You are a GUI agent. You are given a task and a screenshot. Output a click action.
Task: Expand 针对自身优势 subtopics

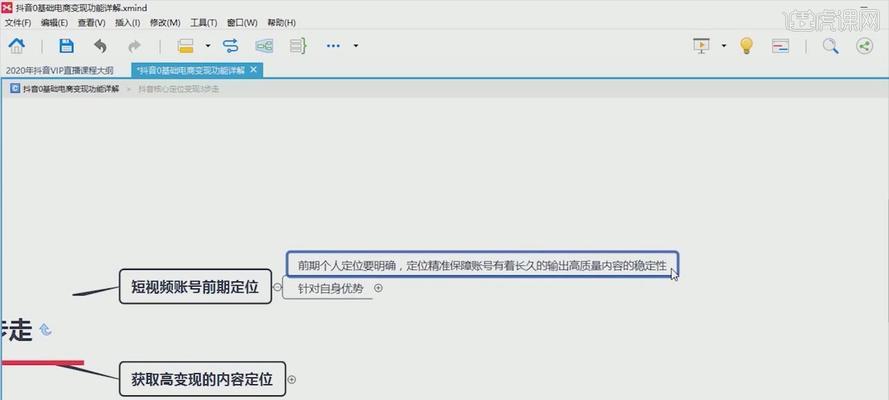379,288
